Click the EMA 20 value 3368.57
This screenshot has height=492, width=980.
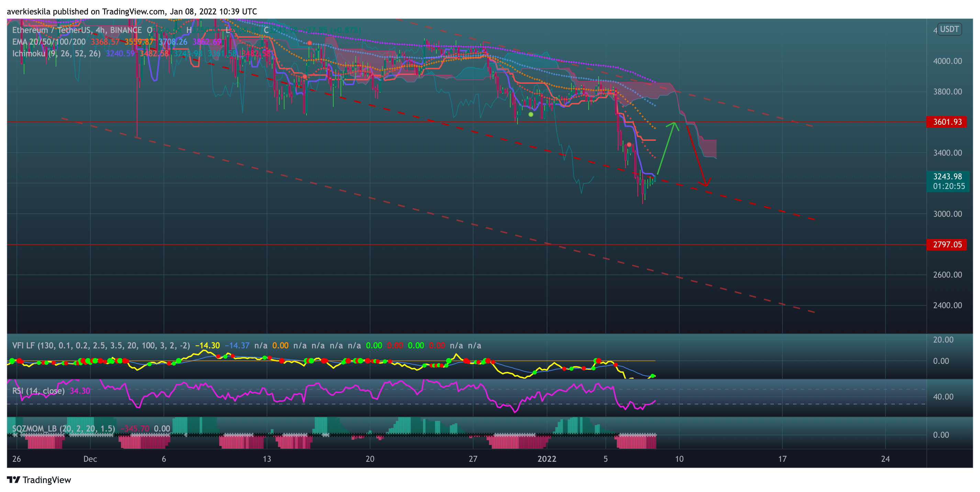coord(105,42)
